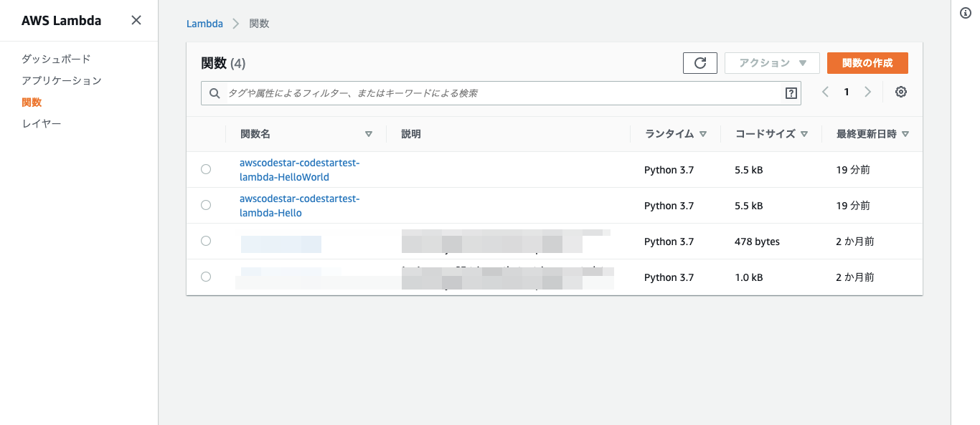The image size is (980, 425).
Task: Click the info icon at top right
Action: point(965,13)
